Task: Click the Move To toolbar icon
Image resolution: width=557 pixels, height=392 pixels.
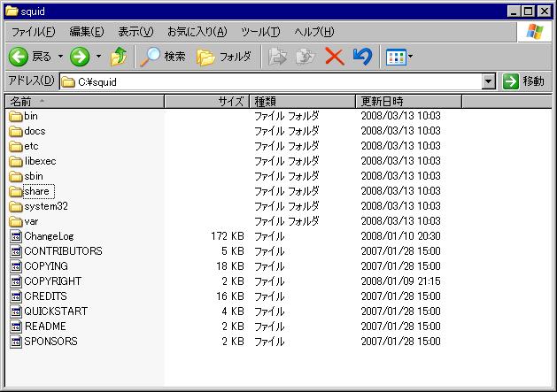Action: point(277,57)
